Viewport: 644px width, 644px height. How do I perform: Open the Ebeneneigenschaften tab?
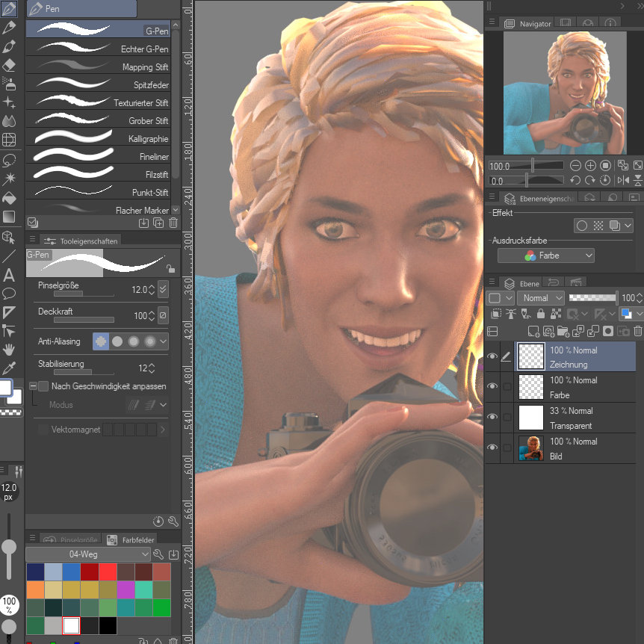[539, 199]
